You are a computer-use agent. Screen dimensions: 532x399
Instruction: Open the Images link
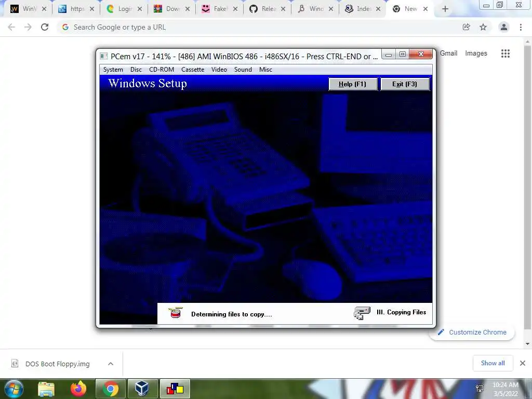[x=476, y=54]
